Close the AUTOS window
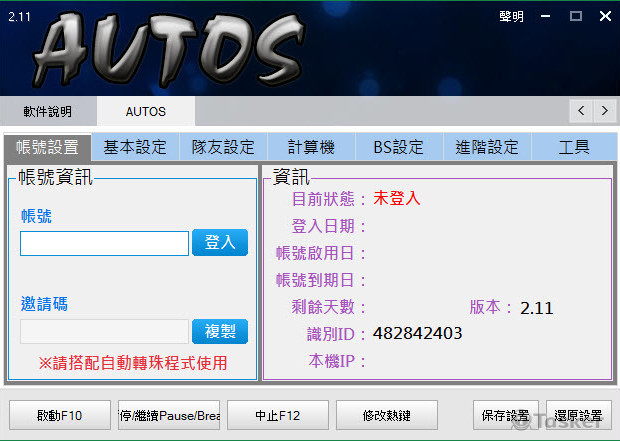This screenshot has width=620, height=441. pyautogui.click(x=605, y=16)
